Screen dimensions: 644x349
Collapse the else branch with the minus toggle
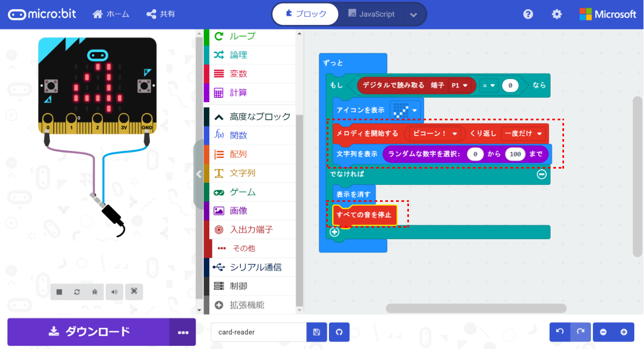[x=542, y=174]
